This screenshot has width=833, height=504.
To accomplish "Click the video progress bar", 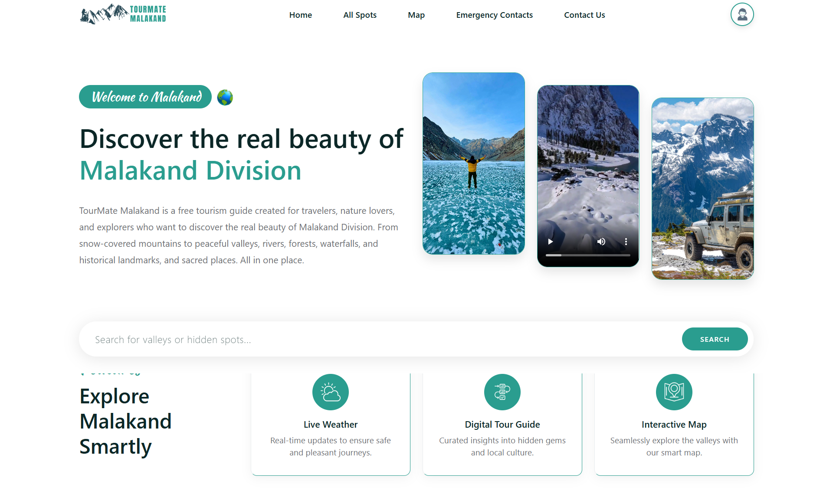I will pyautogui.click(x=588, y=255).
